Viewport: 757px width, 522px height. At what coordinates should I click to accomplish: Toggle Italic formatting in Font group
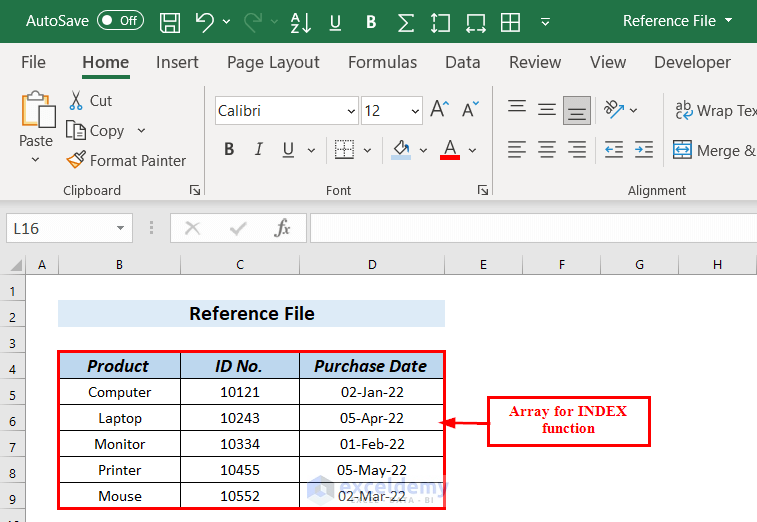(x=258, y=150)
